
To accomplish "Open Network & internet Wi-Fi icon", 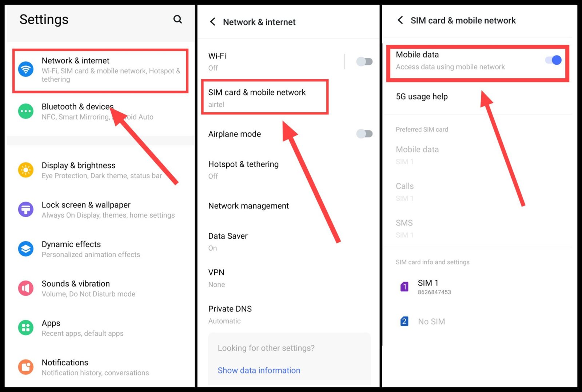I will (26, 69).
